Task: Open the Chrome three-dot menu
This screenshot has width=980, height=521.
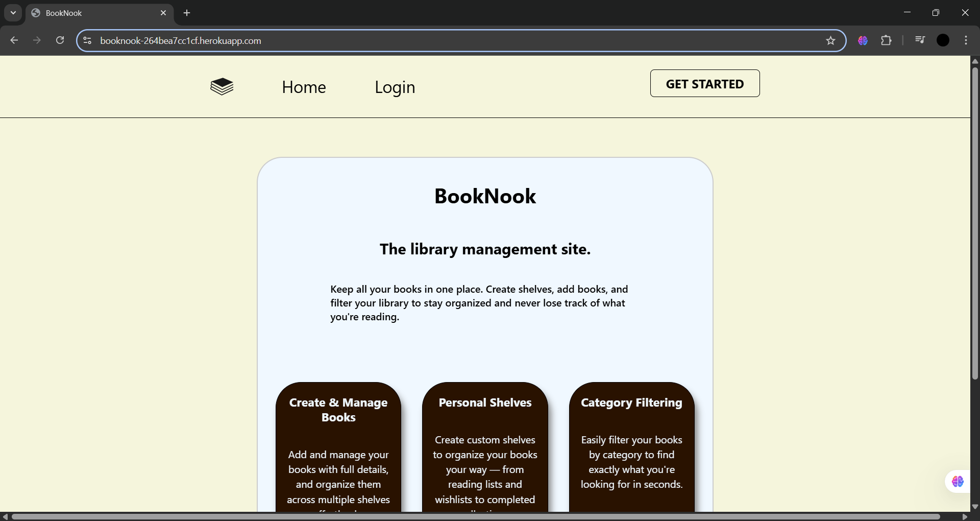Action: pos(966,40)
